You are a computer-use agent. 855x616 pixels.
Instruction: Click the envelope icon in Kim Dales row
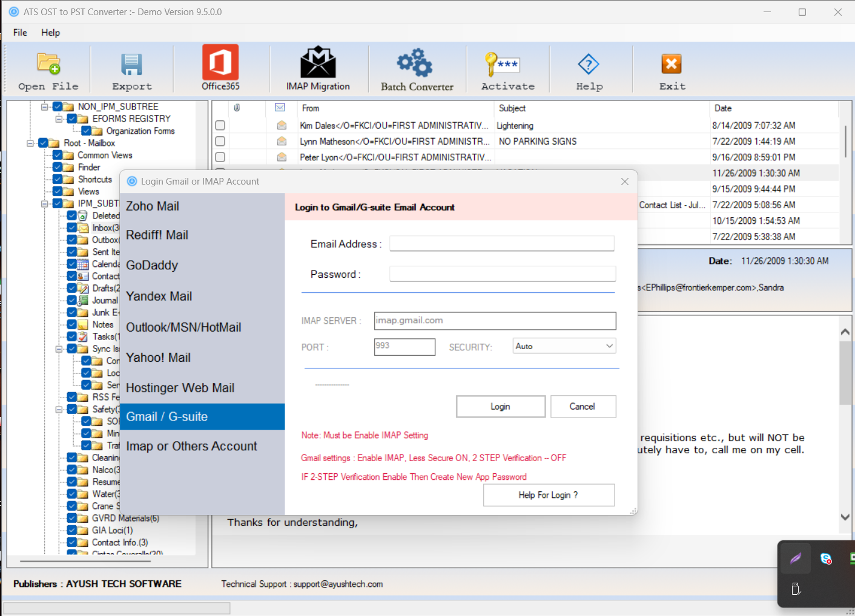pos(282,125)
